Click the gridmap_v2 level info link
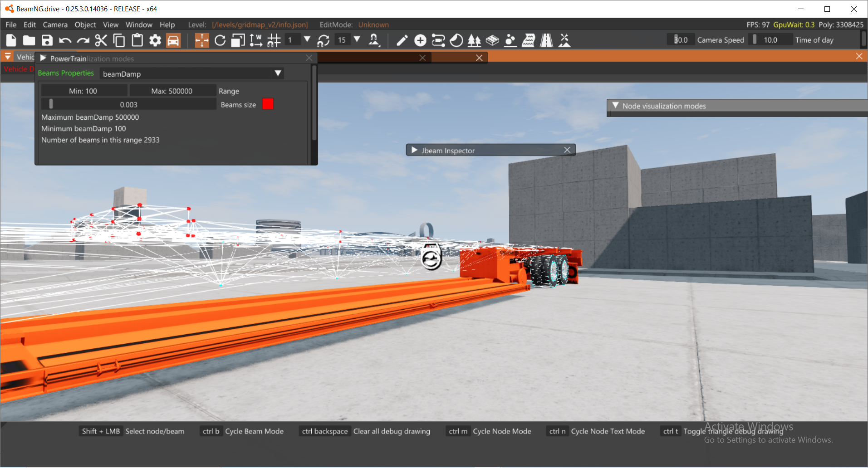Image resolution: width=868 pixels, height=468 pixels. coord(260,24)
